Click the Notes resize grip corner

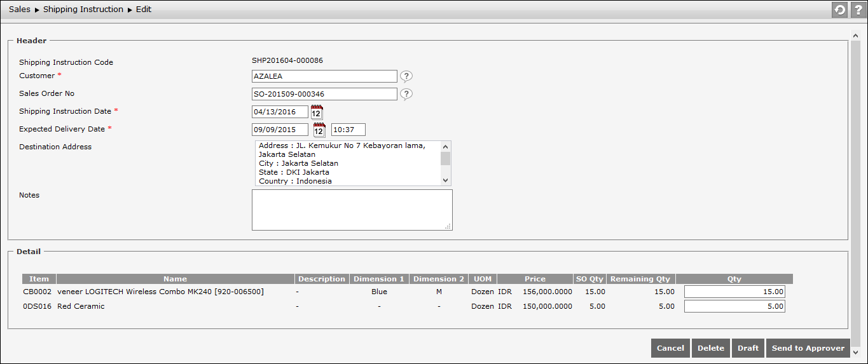click(448, 226)
